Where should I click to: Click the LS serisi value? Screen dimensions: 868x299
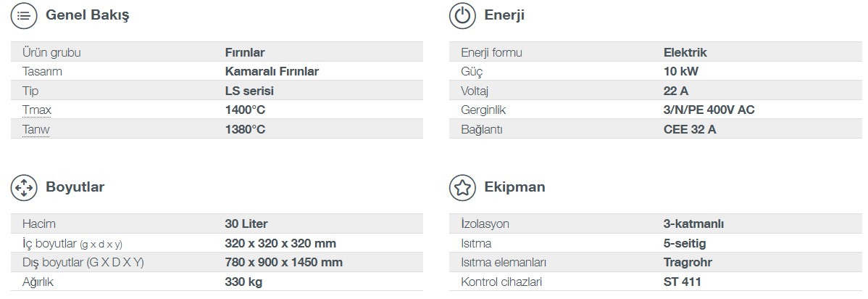click(x=249, y=91)
